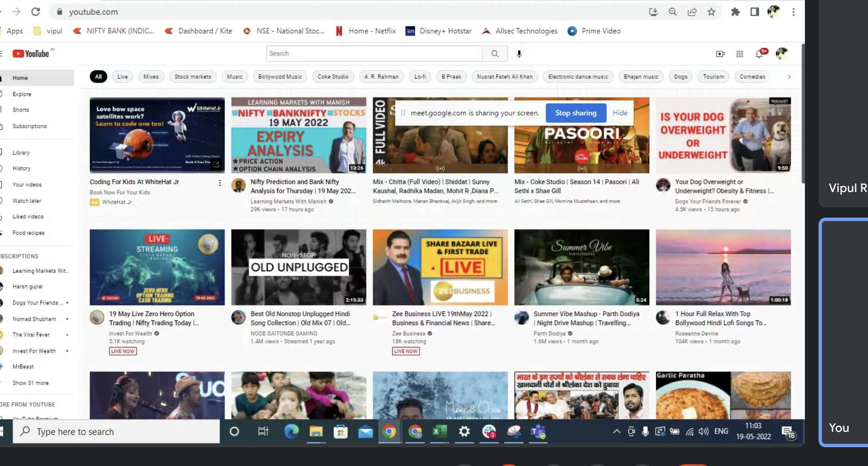
Task: Select the Live filter chip
Action: click(122, 77)
